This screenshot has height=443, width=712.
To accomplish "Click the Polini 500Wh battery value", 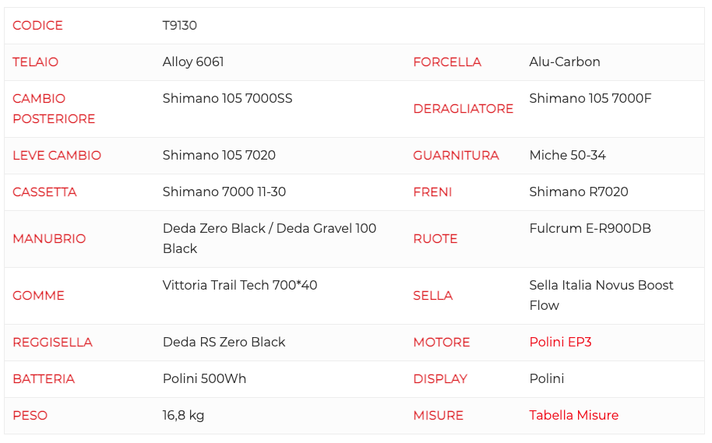I will pyautogui.click(x=204, y=379).
